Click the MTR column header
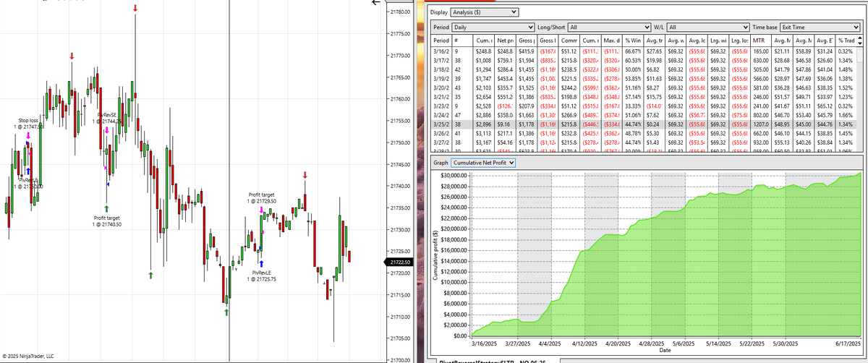This screenshot has height=363, width=868. 760,40
